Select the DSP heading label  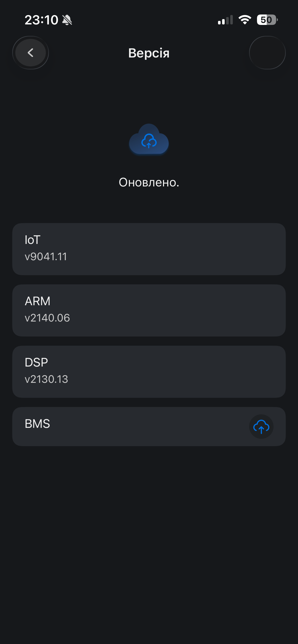pyautogui.click(x=36, y=362)
